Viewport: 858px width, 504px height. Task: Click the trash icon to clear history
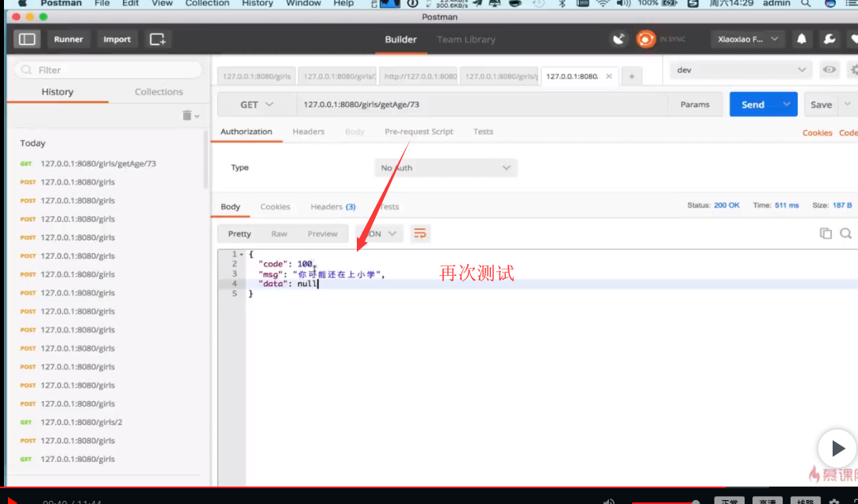point(187,116)
